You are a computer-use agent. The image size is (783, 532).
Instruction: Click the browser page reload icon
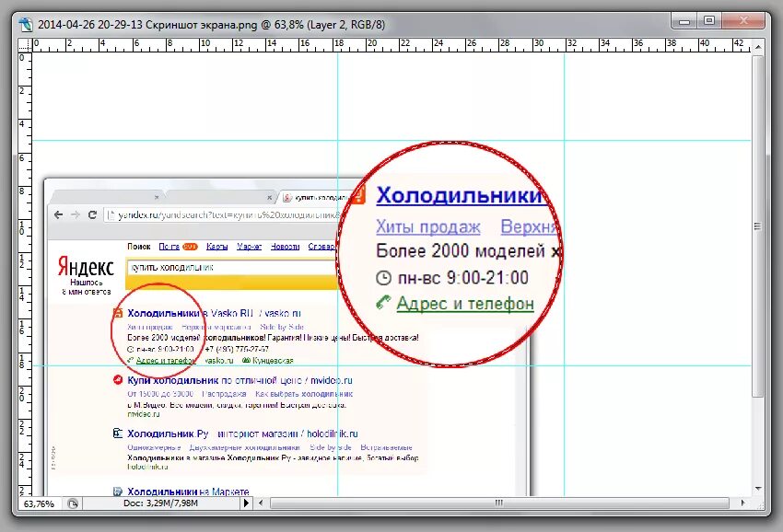(92, 214)
